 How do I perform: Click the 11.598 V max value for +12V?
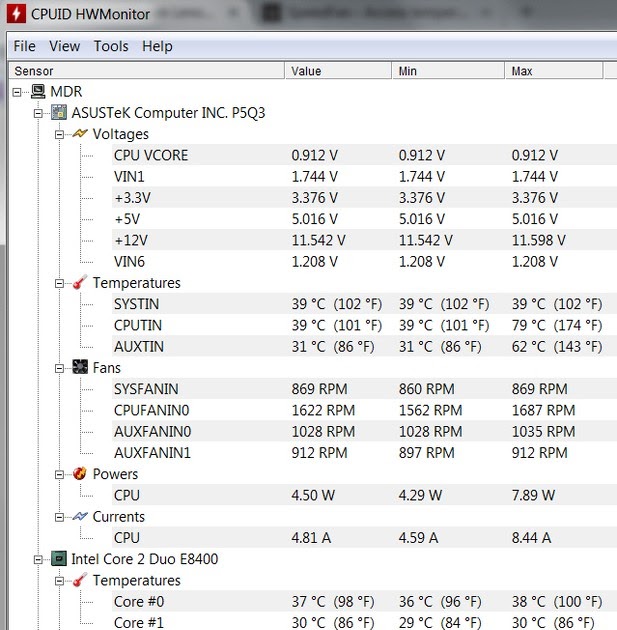(x=538, y=240)
